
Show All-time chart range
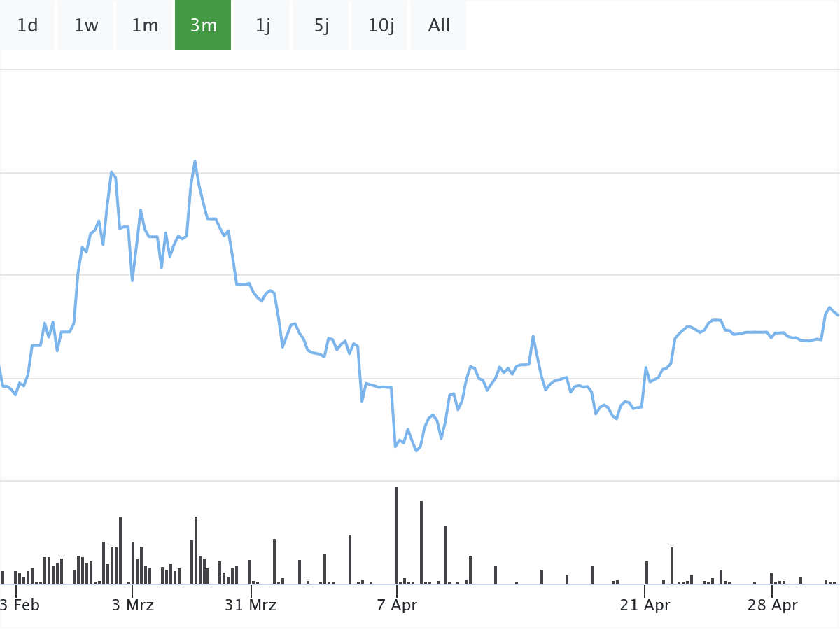click(439, 26)
